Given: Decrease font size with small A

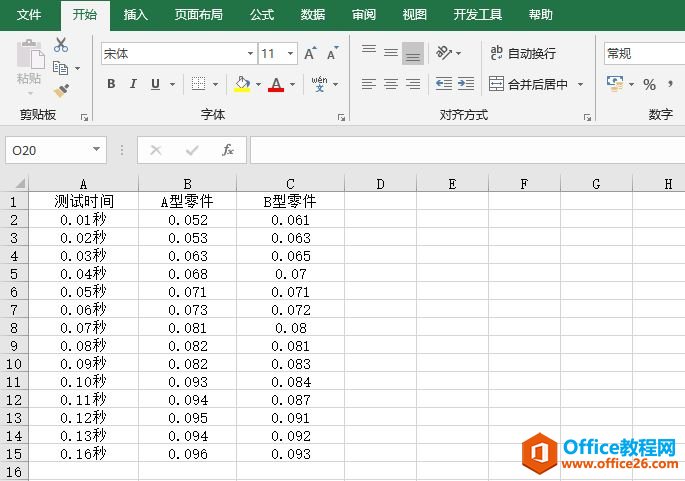Looking at the screenshot, I should [332, 53].
